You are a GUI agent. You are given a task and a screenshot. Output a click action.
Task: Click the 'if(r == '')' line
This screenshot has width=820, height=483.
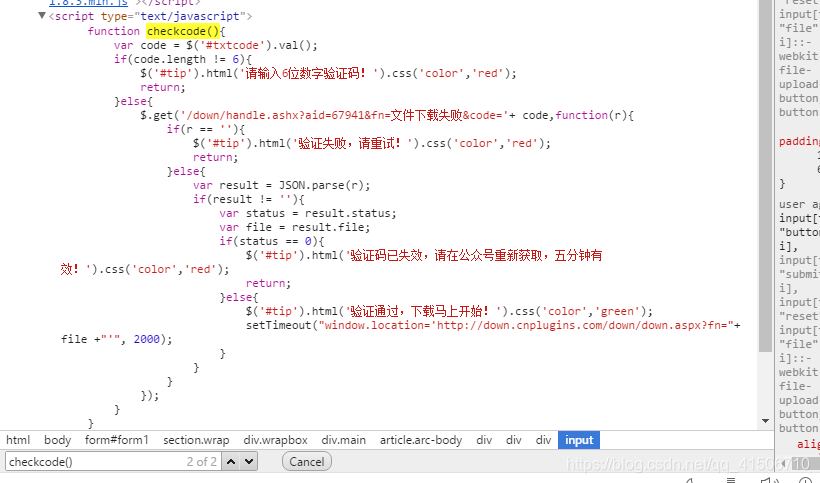point(206,129)
